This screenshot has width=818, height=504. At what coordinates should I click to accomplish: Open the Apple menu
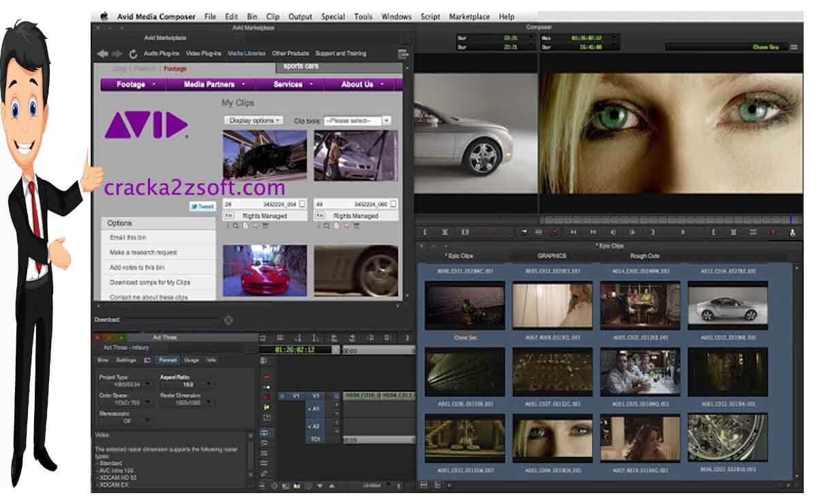point(104,16)
